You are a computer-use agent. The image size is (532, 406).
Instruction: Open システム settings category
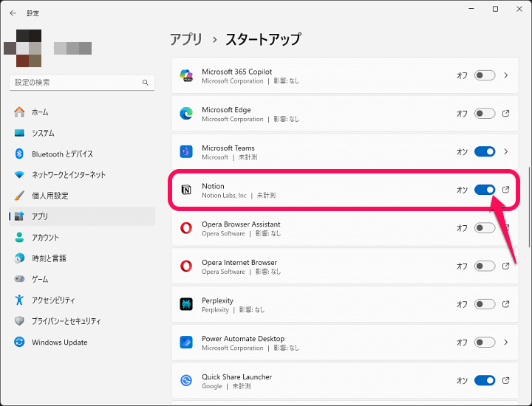point(82,133)
